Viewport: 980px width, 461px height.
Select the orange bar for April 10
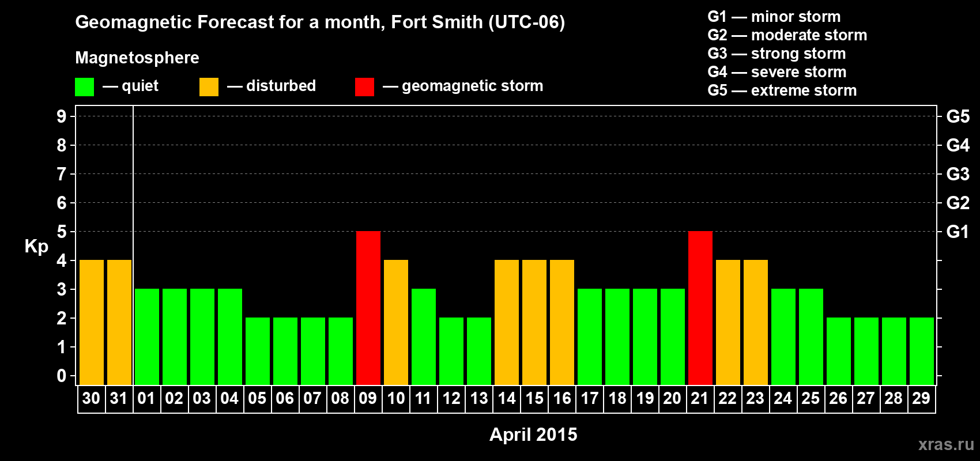point(396,323)
